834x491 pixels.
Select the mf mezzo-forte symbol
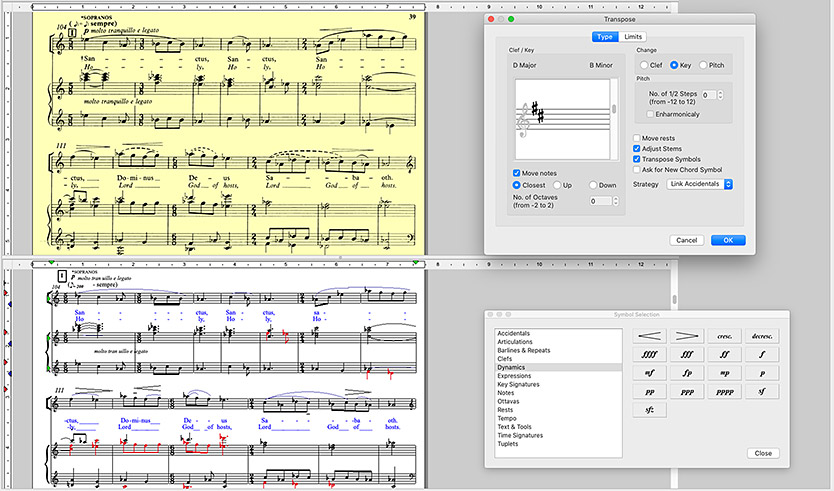[x=649, y=373]
